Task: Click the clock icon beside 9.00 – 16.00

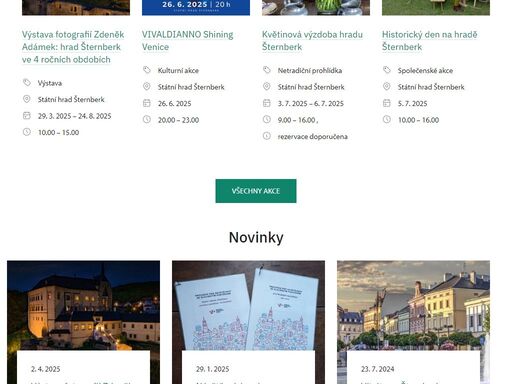Action: click(x=267, y=119)
